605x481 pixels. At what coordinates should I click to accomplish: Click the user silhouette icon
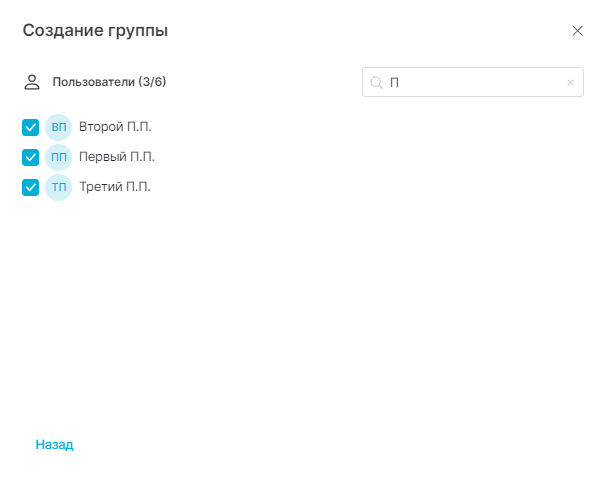click(x=32, y=82)
